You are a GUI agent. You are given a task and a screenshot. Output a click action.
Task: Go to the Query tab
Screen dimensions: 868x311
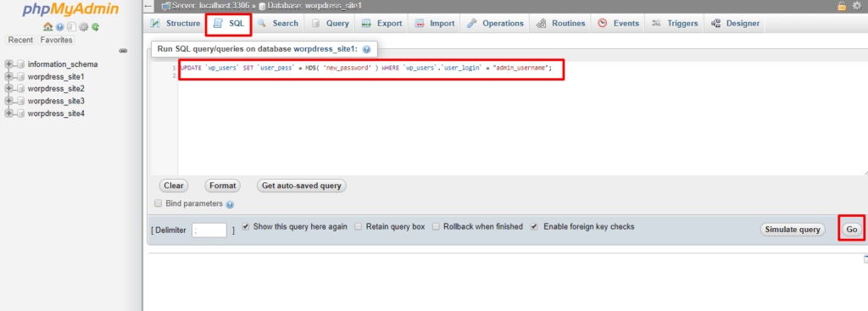click(x=331, y=23)
